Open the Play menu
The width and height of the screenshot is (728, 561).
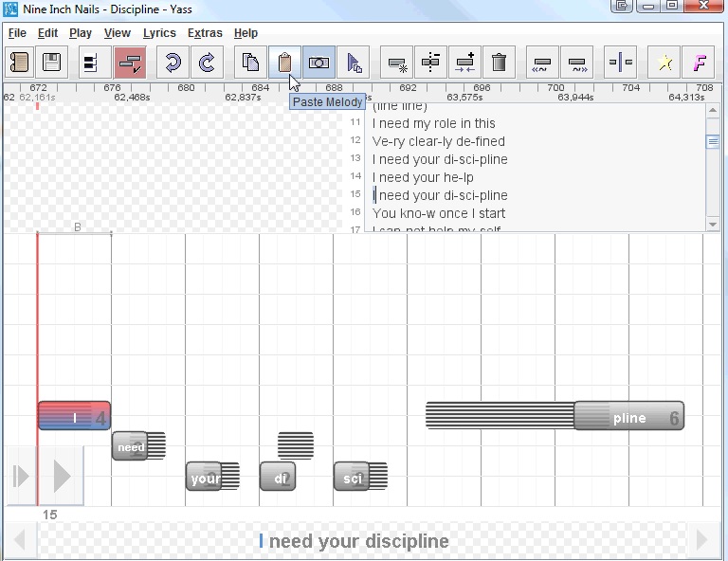tap(81, 33)
